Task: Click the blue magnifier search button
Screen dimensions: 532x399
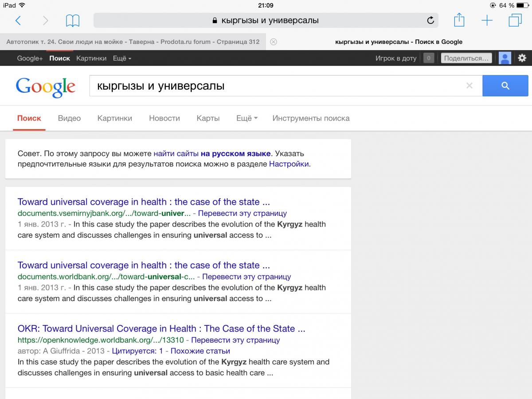Action: coord(505,86)
